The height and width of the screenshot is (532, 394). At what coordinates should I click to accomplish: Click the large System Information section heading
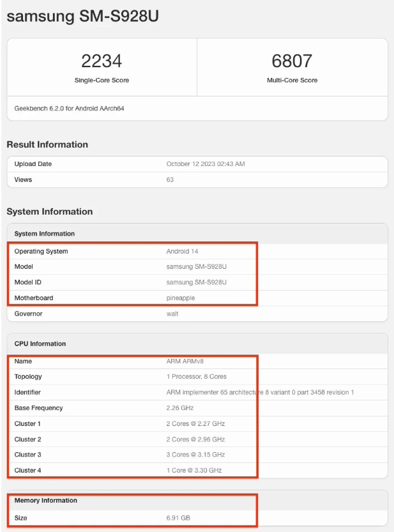tap(50, 212)
